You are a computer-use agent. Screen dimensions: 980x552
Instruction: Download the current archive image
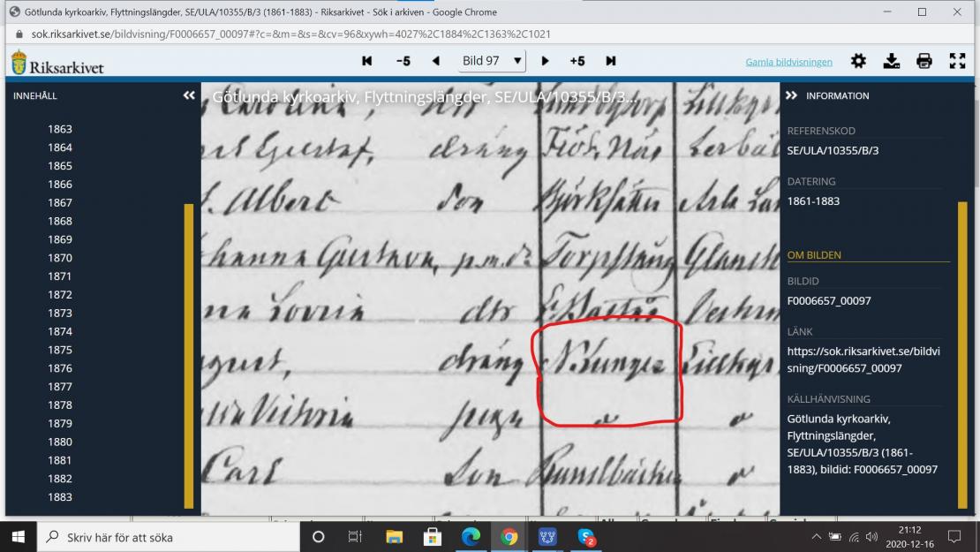892,61
